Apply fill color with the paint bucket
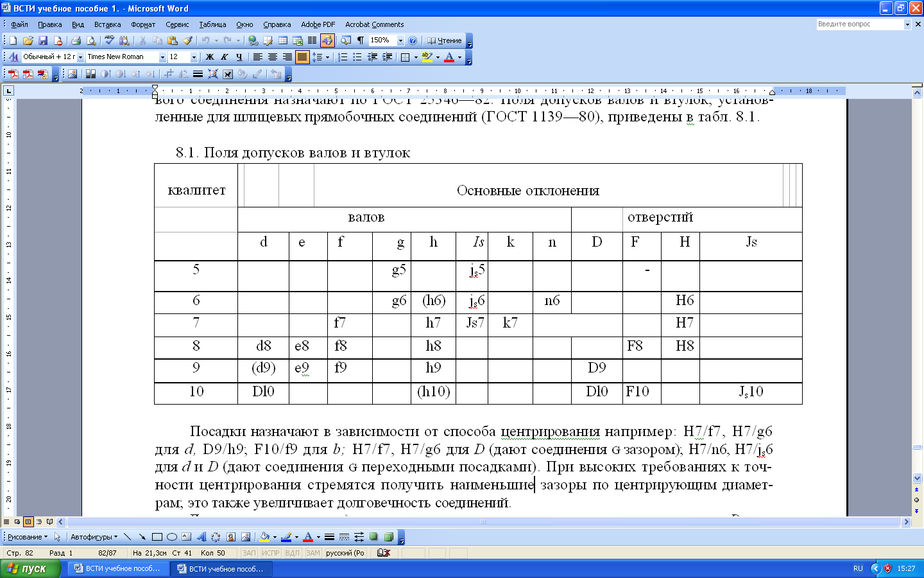Image resolution: width=924 pixels, height=578 pixels. click(x=264, y=537)
